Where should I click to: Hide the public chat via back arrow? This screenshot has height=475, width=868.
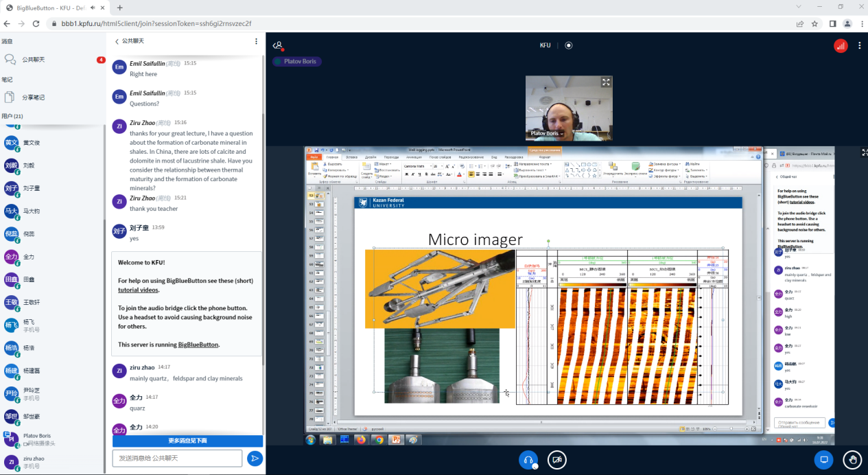tap(117, 41)
